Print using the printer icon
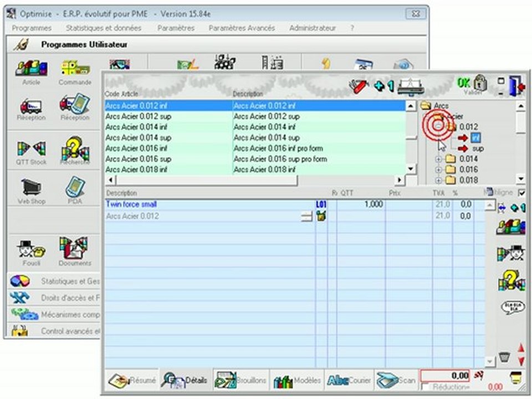Image resolution: width=532 pixels, height=399 pixels. (x=411, y=87)
